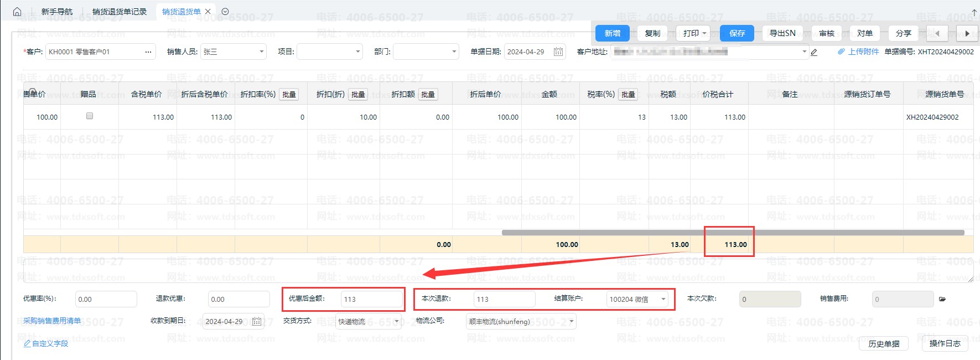Click the customer lookup ellipsis button

[x=148, y=52]
